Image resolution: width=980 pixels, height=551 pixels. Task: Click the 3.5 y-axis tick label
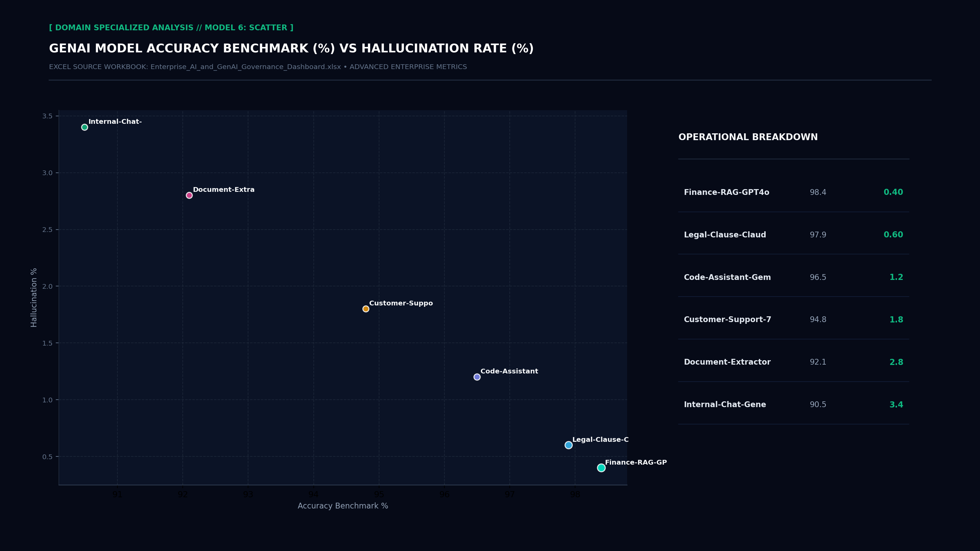coord(48,116)
